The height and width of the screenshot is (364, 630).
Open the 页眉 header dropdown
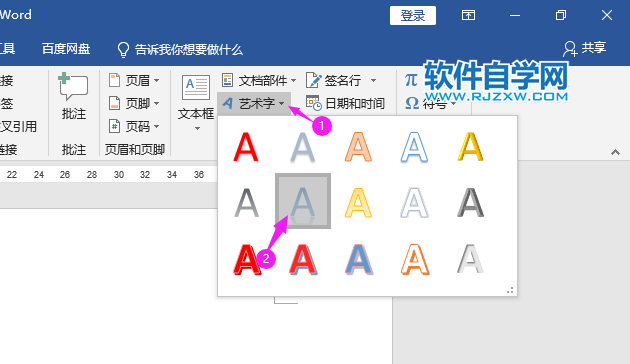pos(134,80)
